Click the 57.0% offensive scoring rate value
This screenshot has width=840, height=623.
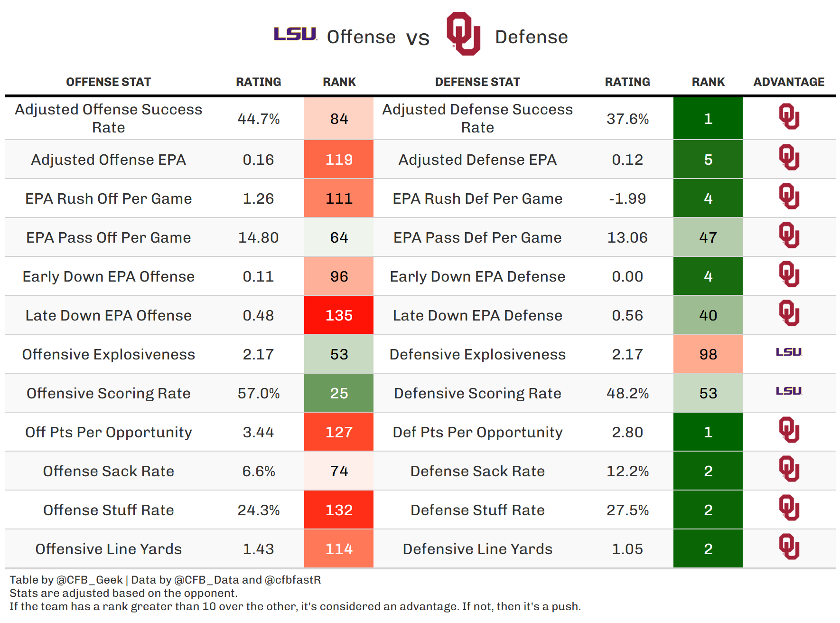click(x=259, y=394)
